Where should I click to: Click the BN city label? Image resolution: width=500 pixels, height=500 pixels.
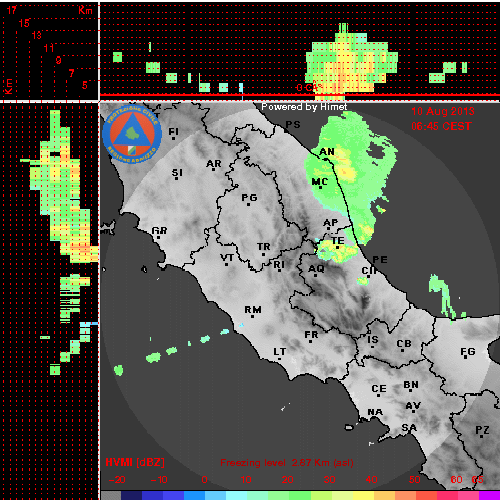point(411,385)
